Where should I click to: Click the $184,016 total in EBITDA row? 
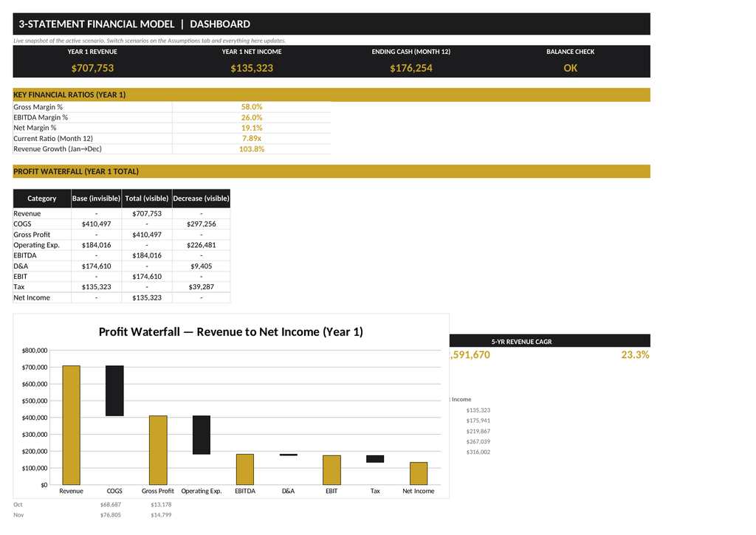147,255
